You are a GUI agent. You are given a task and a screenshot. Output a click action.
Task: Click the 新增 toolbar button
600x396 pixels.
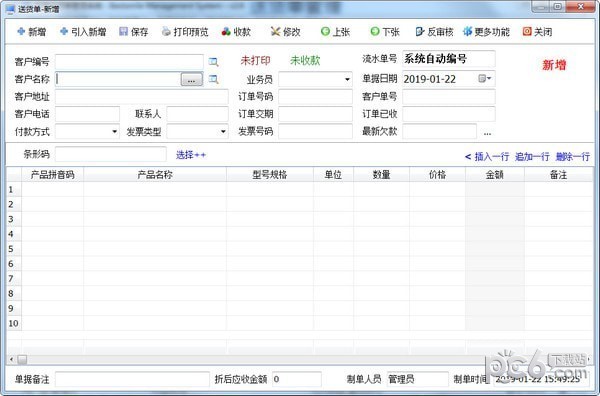point(32,32)
